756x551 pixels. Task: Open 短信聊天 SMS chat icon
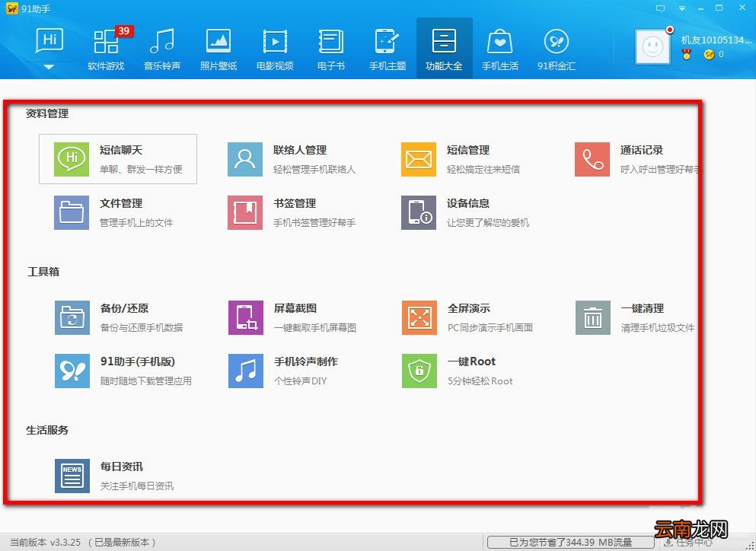point(72,159)
